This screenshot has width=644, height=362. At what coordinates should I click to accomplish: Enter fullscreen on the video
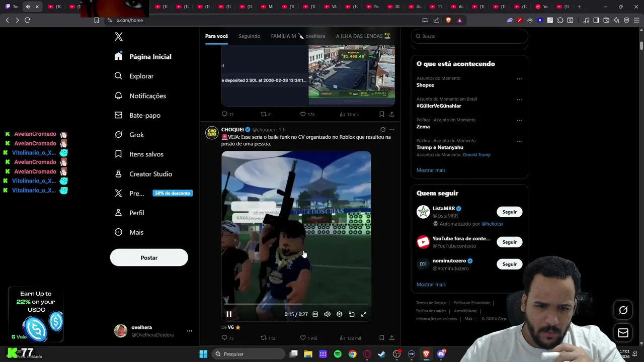coord(364,314)
